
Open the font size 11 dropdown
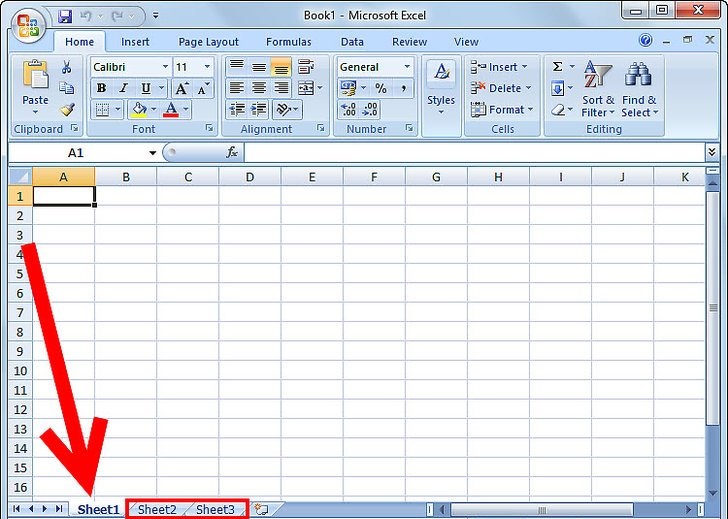coord(207,67)
